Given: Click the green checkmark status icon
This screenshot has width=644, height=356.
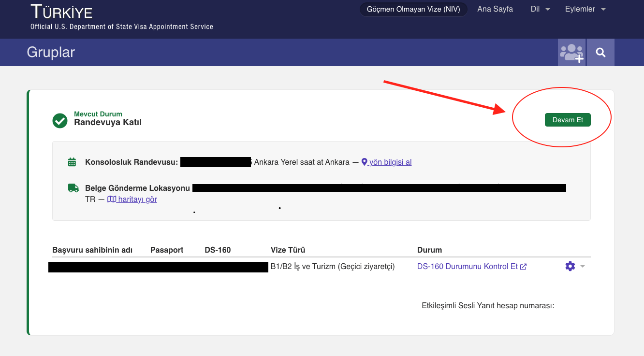Looking at the screenshot, I should (x=60, y=121).
